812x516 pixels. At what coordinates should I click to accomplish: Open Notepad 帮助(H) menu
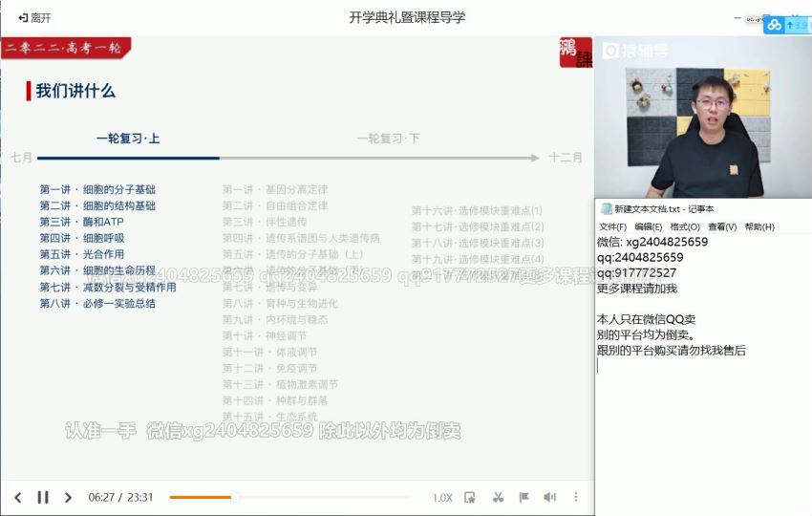(759, 226)
